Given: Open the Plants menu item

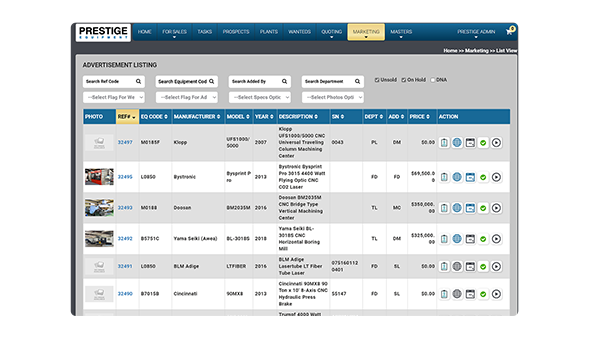Looking at the screenshot, I should (x=269, y=32).
